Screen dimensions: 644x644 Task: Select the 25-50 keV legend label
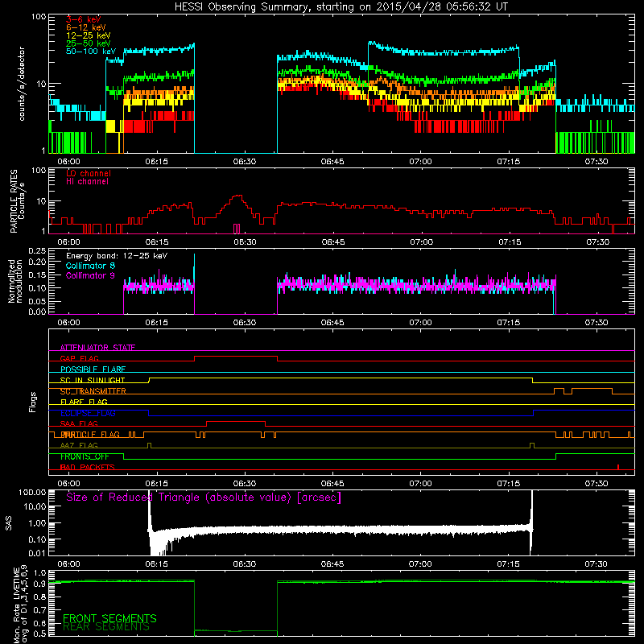pos(88,43)
